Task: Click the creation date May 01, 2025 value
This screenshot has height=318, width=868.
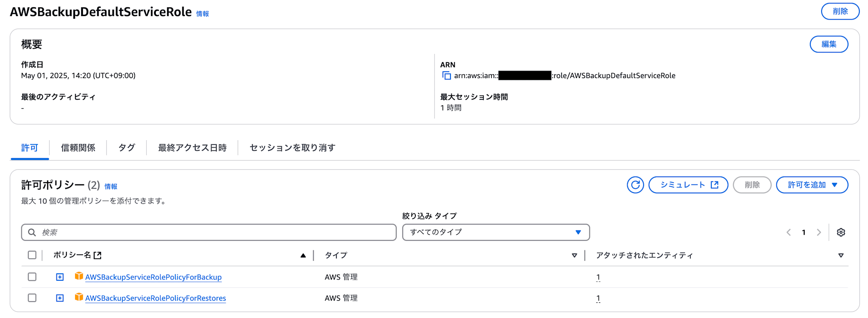Action: [x=78, y=75]
